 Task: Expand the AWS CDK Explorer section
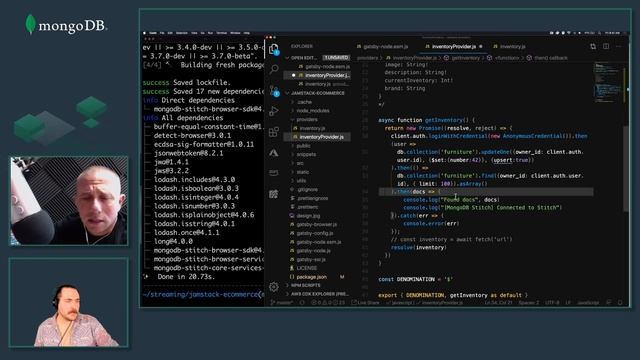click(x=319, y=294)
